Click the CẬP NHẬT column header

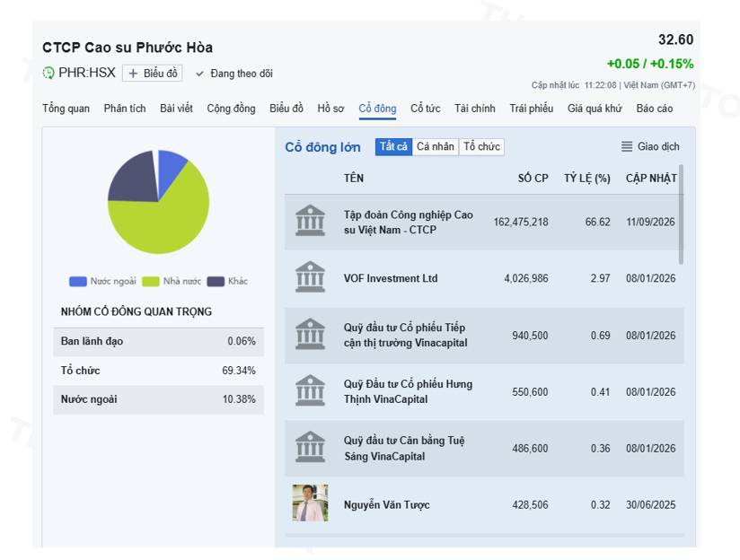pos(651,179)
